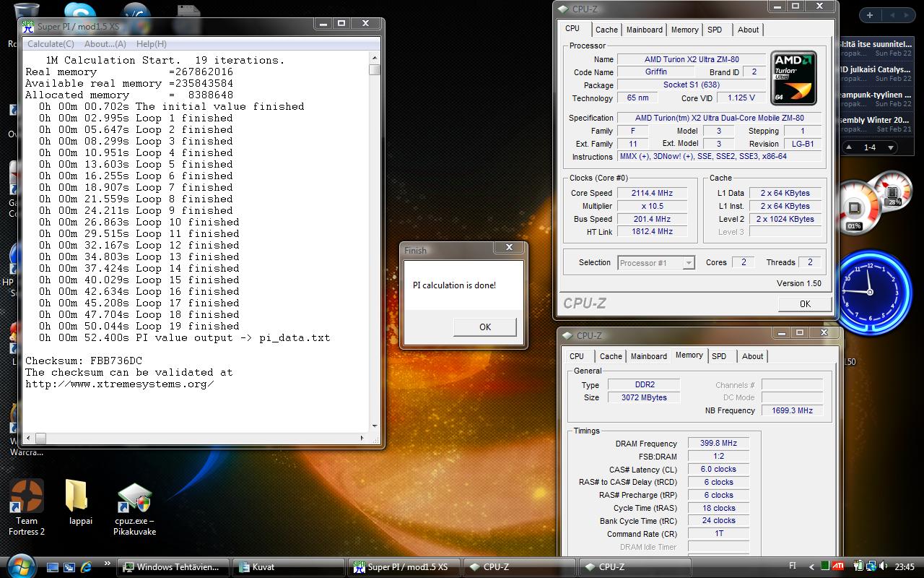The image size is (924, 578).
Task: Click the Switch Between Windows quick launch icon
Action: [69, 567]
